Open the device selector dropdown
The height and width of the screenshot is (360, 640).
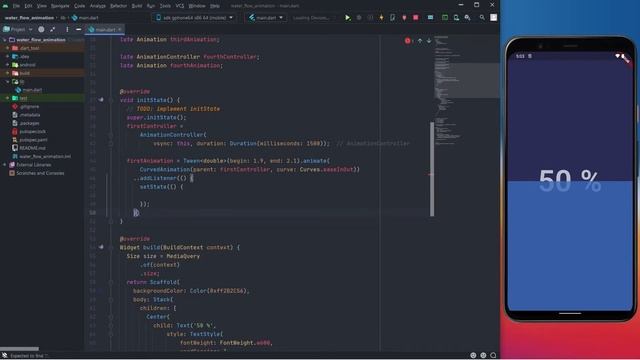pos(194,18)
